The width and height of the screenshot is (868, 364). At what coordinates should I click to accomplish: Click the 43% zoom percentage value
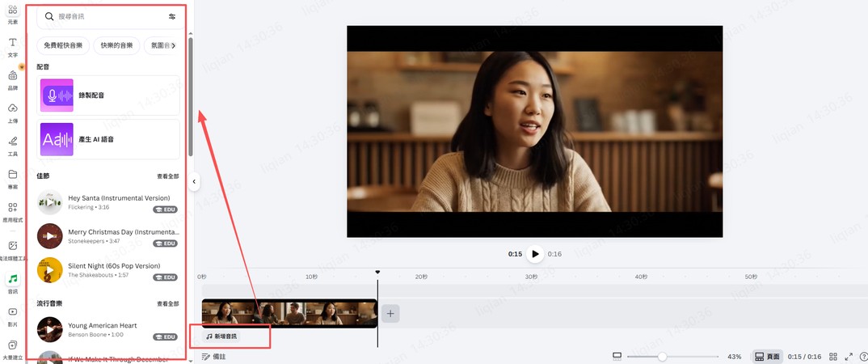click(x=735, y=356)
